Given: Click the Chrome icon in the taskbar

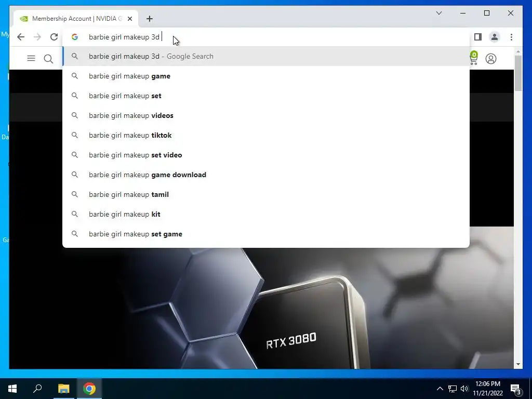Looking at the screenshot, I should point(89,389).
